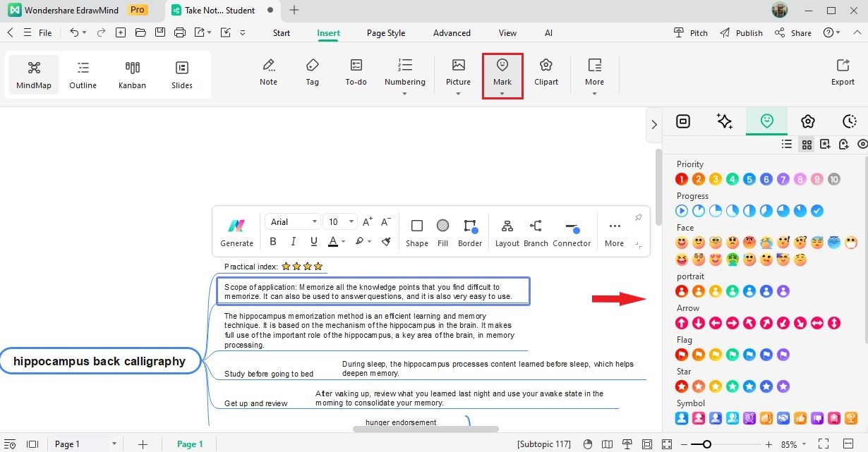The height and width of the screenshot is (452, 868).
Task: Save the document using the floppy icon
Action: point(160,32)
